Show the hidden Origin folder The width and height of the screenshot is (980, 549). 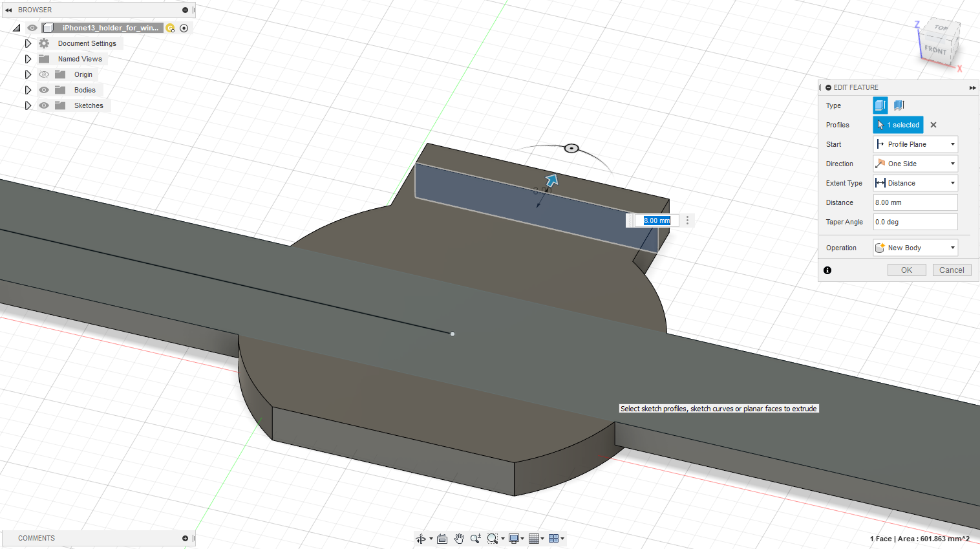(x=44, y=74)
